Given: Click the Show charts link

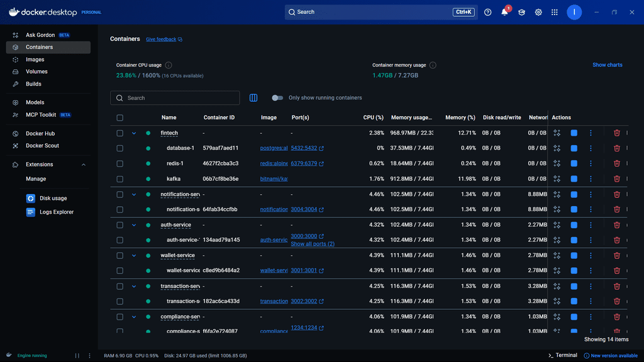Looking at the screenshot, I should [607, 65].
